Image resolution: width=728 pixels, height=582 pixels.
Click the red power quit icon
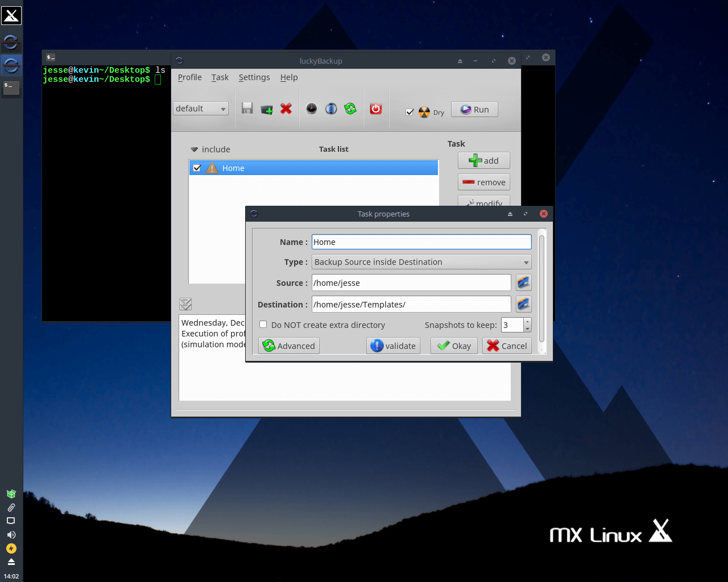(x=376, y=109)
